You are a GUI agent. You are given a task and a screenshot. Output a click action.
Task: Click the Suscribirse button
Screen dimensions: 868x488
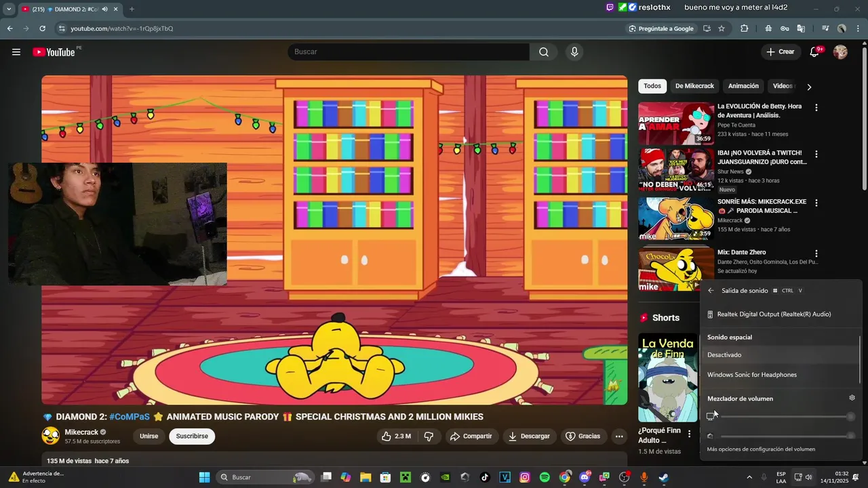click(192, 436)
